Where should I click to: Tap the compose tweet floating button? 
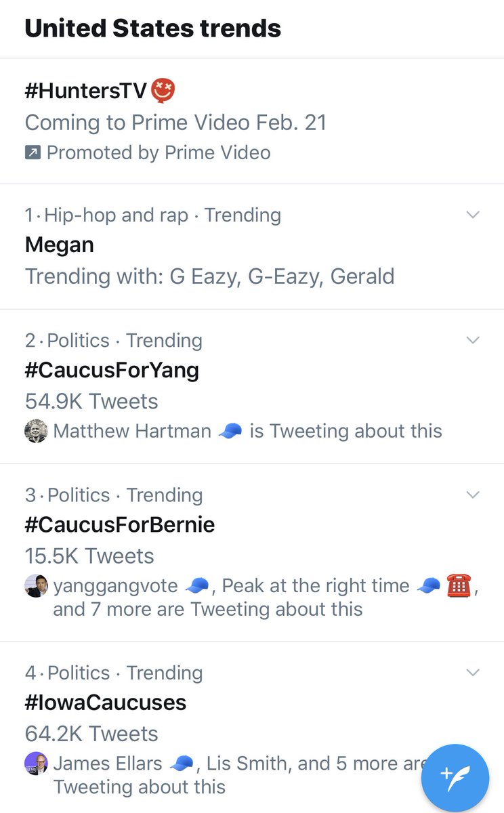coord(455,777)
